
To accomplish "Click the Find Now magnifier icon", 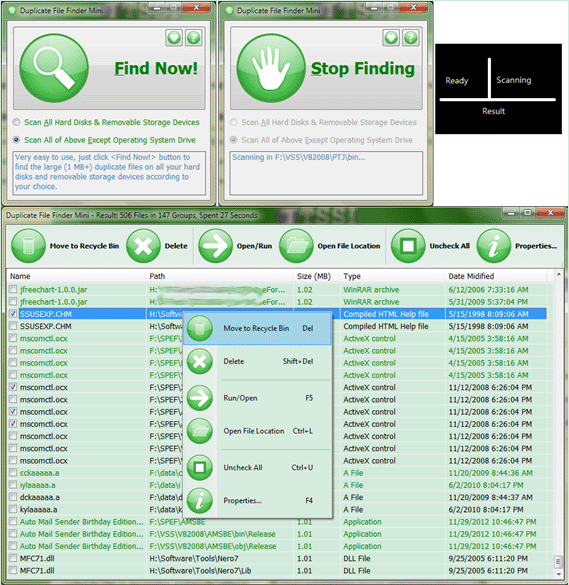I will (x=54, y=68).
